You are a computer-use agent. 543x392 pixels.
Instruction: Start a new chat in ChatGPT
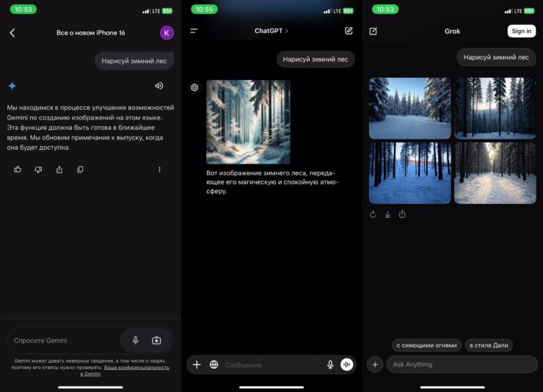click(x=349, y=31)
